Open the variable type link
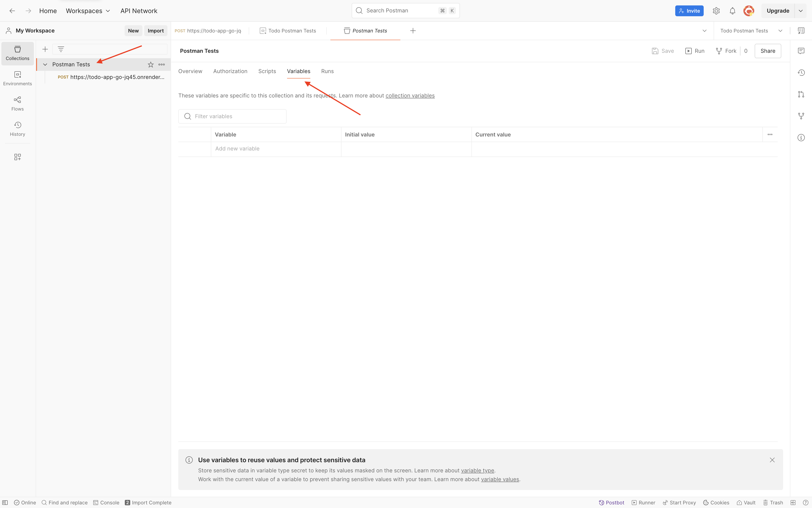 pyautogui.click(x=478, y=470)
